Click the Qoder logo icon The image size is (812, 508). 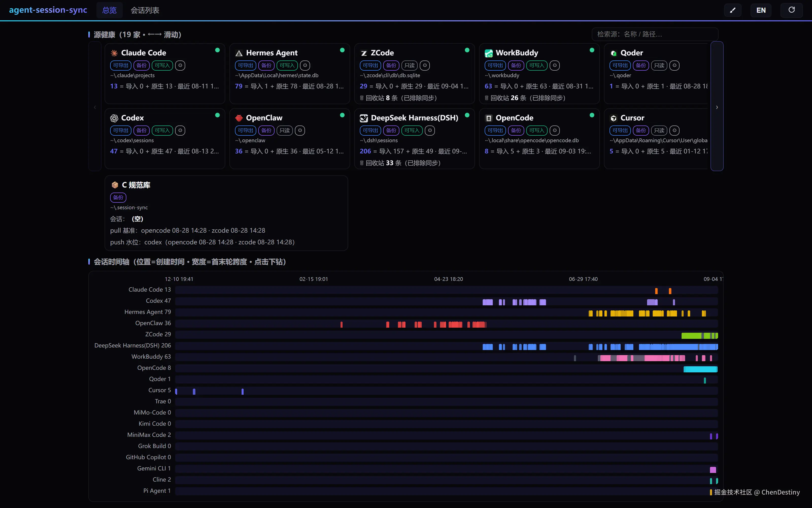coord(613,53)
